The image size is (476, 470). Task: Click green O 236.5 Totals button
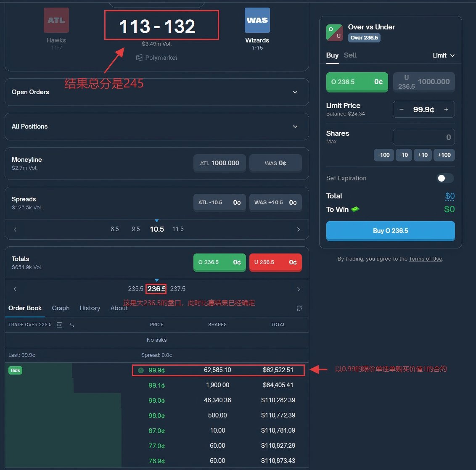coord(219,262)
